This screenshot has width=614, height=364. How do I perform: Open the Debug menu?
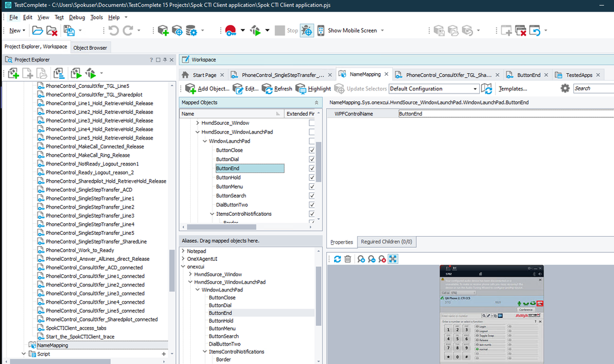tap(77, 17)
